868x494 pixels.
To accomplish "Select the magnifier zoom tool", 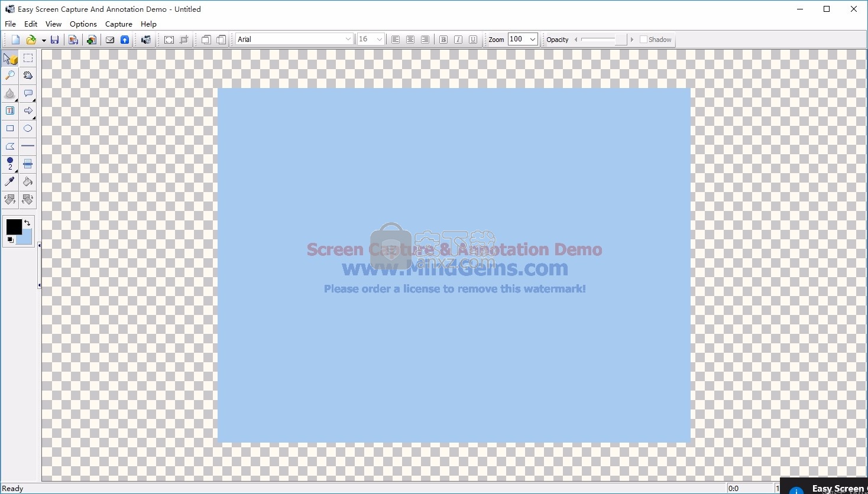I will [10, 76].
